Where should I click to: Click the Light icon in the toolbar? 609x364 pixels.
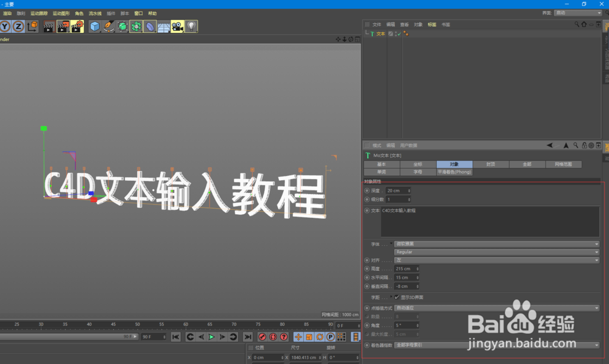[x=190, y=26]
